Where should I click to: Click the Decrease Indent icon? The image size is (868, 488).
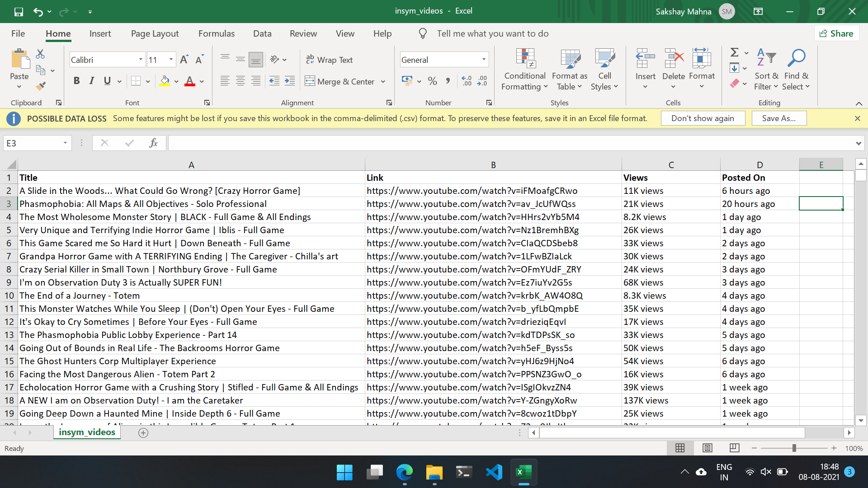[x=274, y=81]
